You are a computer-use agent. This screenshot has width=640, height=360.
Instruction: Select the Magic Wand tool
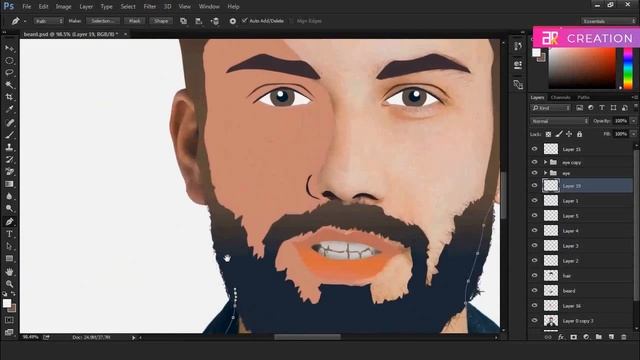[x=9, y=85]
